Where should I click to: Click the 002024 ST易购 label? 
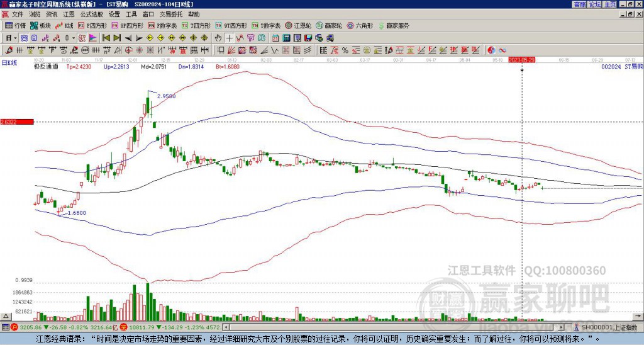622,67
